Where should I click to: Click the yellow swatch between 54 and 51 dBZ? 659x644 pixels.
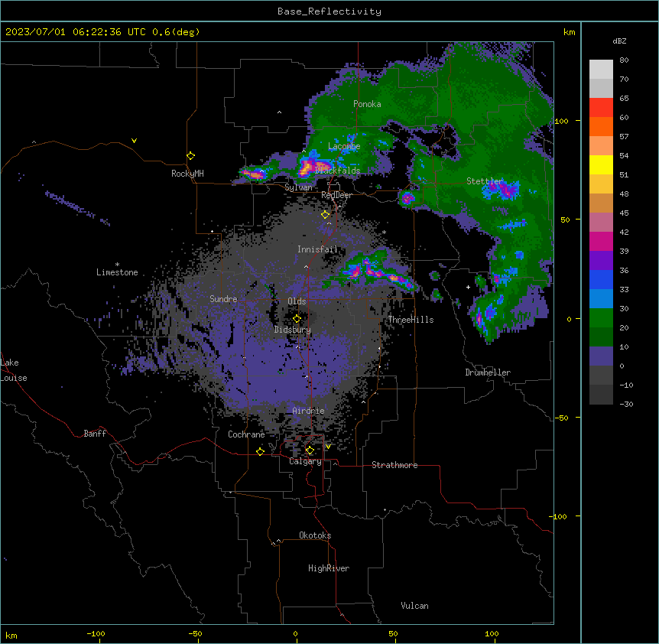click(601, 164)
